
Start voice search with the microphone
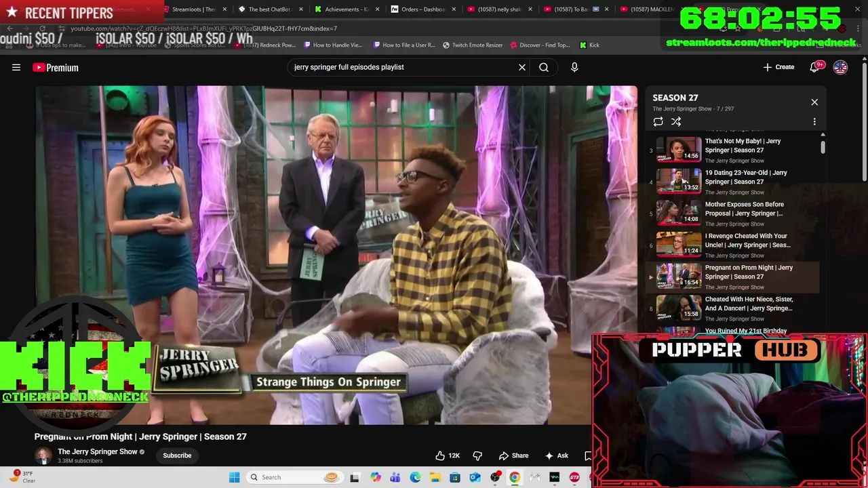(574, 67)
